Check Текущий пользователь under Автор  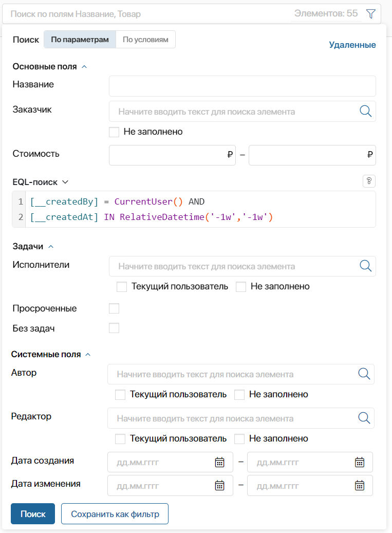(x=120, y=395)
